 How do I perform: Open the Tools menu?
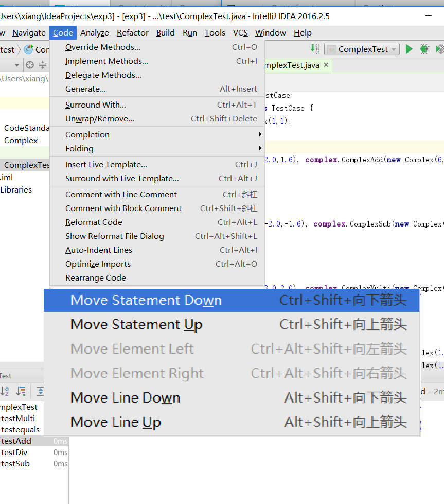(215, 33)
